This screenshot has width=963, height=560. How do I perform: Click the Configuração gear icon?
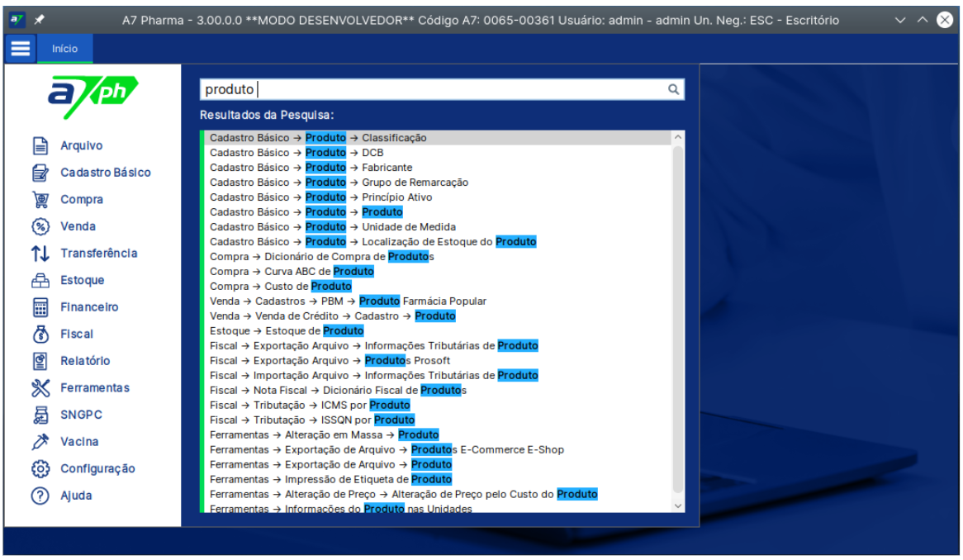point(40,468)
